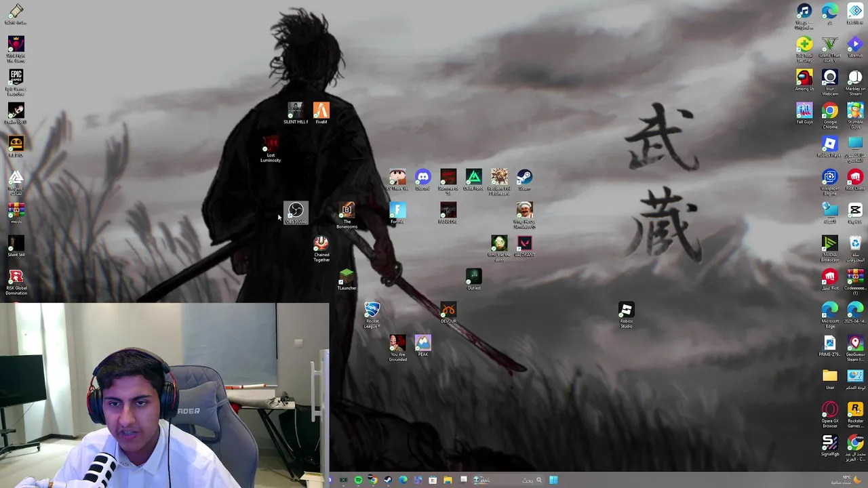The height and width of the screenshot is (488, 868).
Task: Select the Lost Luminosity desktop icon
Action: (271, 148)
